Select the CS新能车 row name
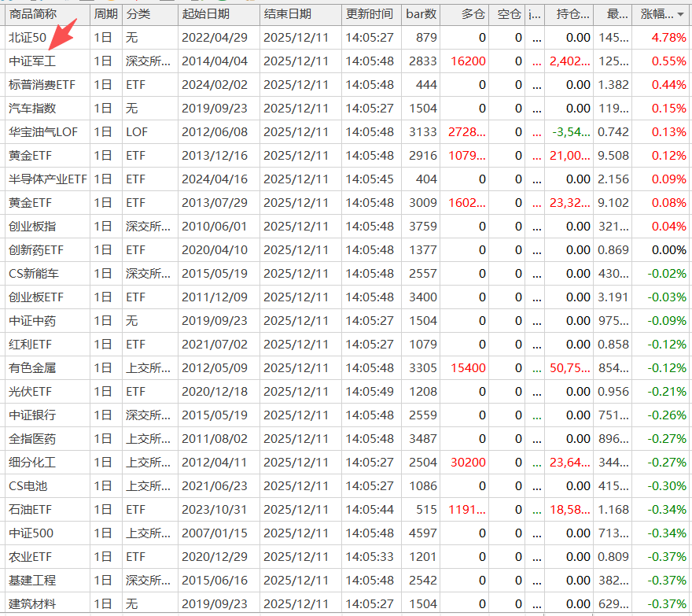The image size is (692, 616). click(x=34, y=274)
